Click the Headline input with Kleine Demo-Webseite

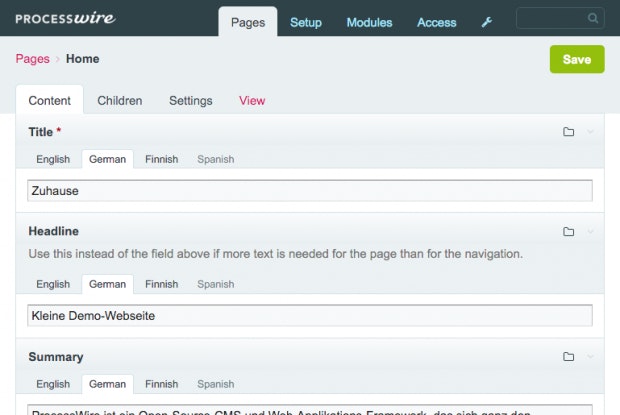pos(310,315)
